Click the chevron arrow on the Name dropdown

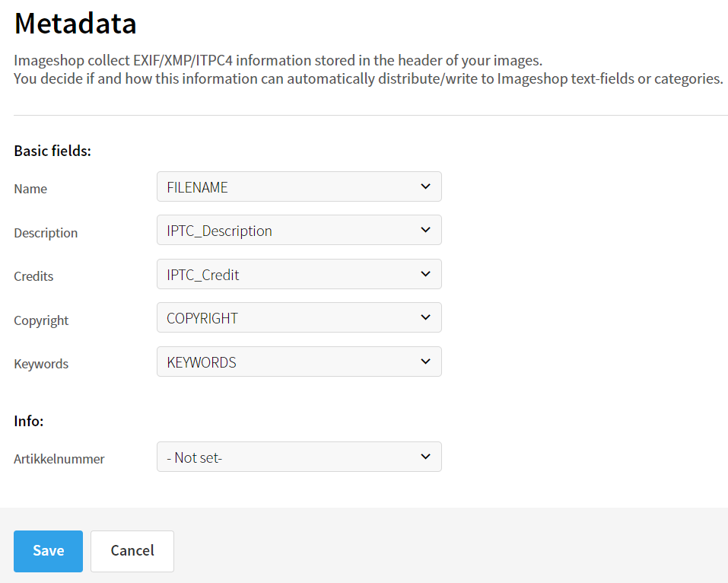pos(425,186)
